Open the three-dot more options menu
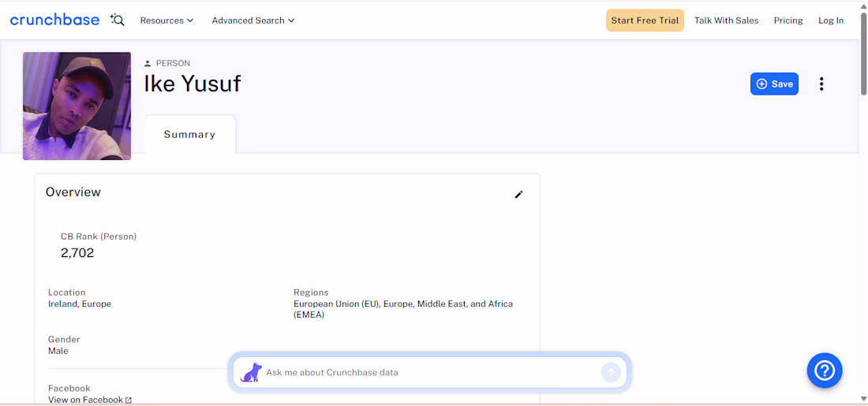This screenshot has height=406, width=868. [821, 84]
